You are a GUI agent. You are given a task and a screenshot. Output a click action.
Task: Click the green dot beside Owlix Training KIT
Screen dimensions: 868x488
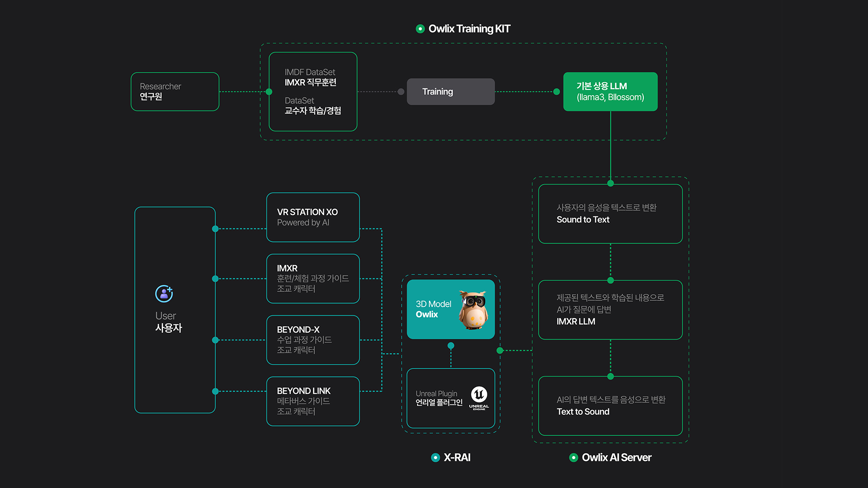(420, 29)
